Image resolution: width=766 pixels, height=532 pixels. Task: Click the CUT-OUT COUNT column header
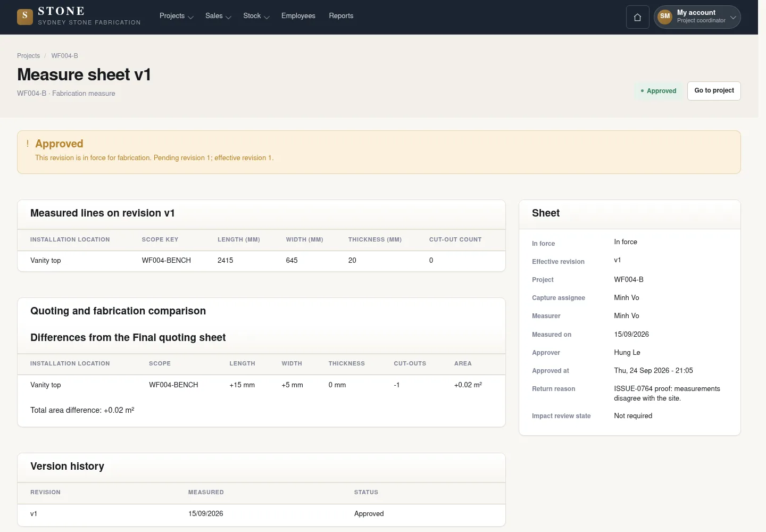pyautogui.click(x=455, y=240)
